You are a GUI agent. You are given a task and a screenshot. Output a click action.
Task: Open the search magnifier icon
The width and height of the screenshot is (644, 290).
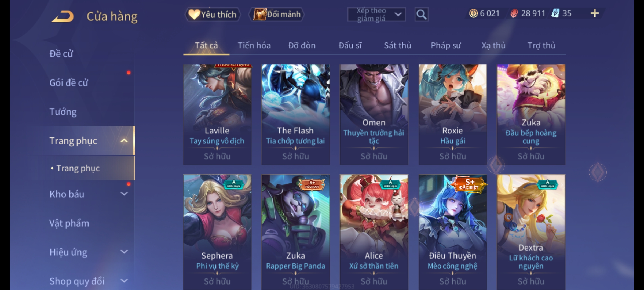coord(421,15)
